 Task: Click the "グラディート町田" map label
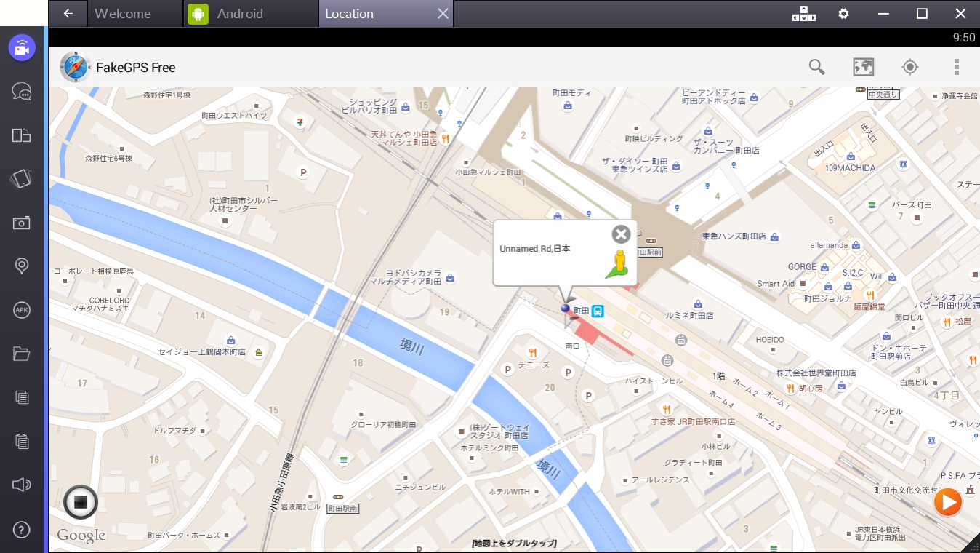[694, 463]
